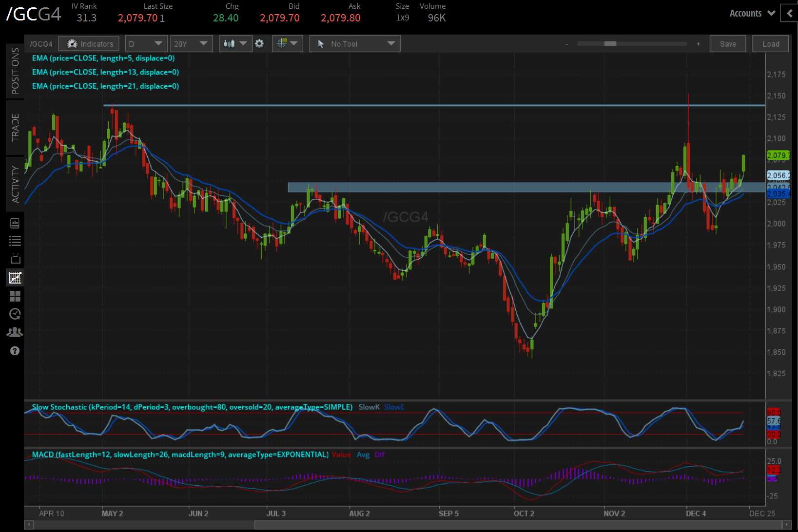Open the No Tool drawing tool dropdown
798x532 pixels.
coord(355,44)
